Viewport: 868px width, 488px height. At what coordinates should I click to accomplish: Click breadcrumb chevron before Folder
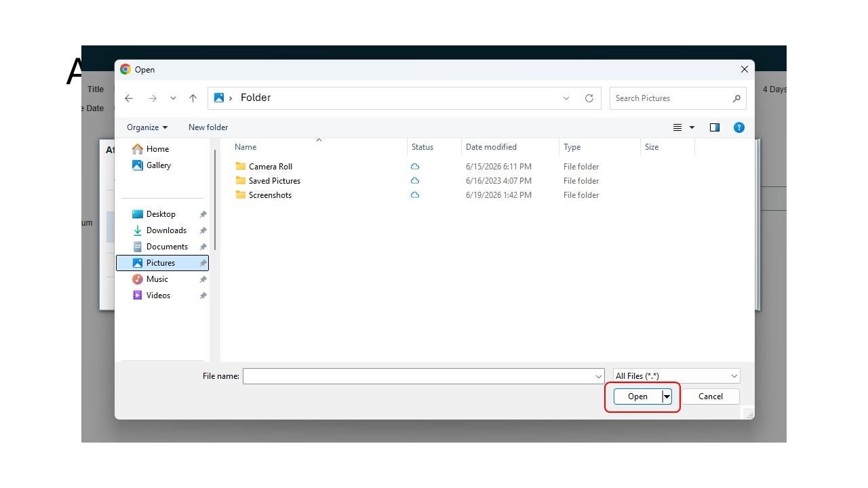click(231, 98)
